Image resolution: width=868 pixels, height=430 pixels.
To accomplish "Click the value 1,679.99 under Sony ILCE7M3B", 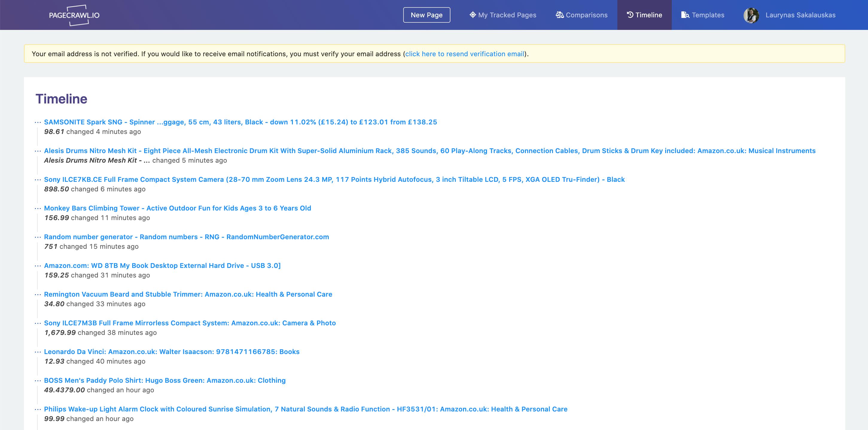I will coord(60,333).
